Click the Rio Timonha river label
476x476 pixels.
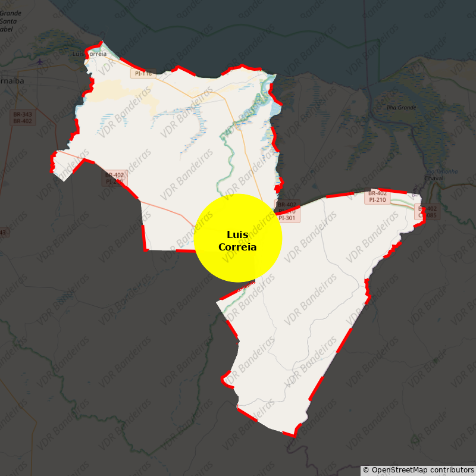[x=442, y=171]
